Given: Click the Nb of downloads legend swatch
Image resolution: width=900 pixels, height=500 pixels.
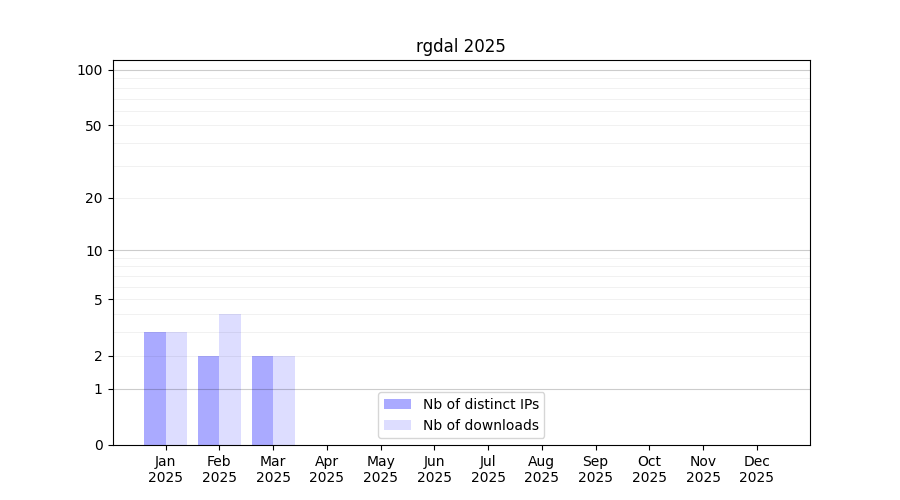Looking at the screenshot, I should pos(397,425).
